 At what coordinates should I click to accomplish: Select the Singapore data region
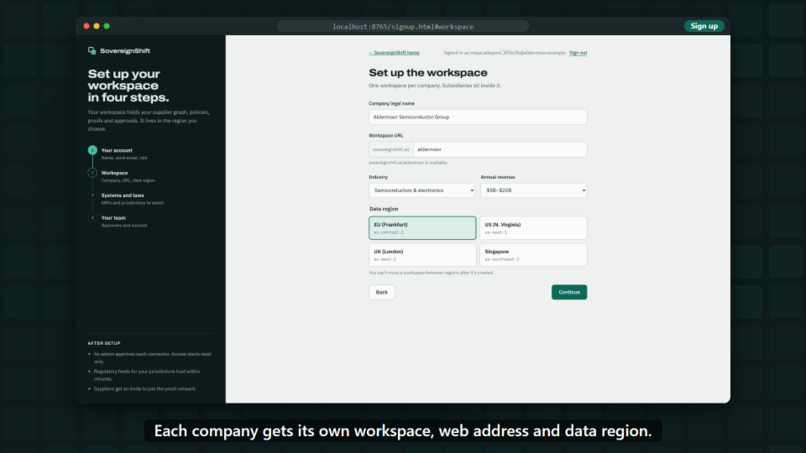click(x=533, y=255)
